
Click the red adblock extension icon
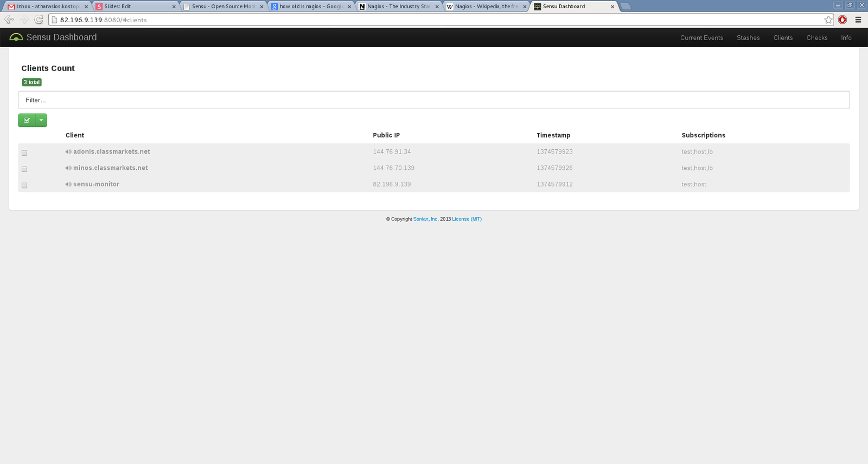[x=843, y=20]
